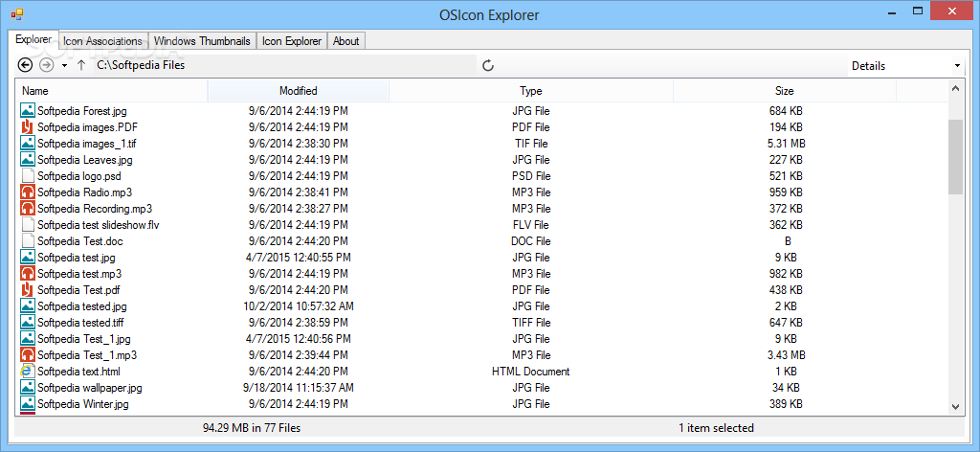Click the 9/18/2014 11:15:37 AM modified date
Screen dimensions: 980x452
pyautogui.click(x=299, y=388)
